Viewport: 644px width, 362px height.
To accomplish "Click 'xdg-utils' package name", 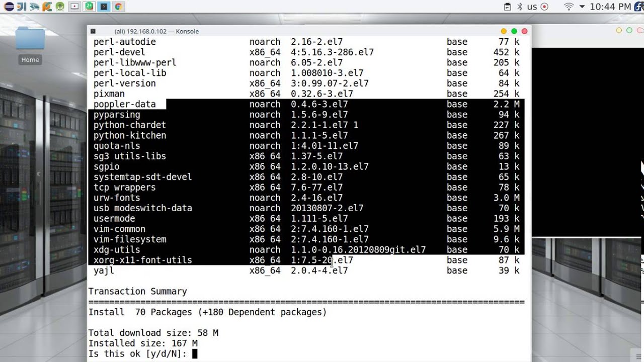I will click(117, 250).
